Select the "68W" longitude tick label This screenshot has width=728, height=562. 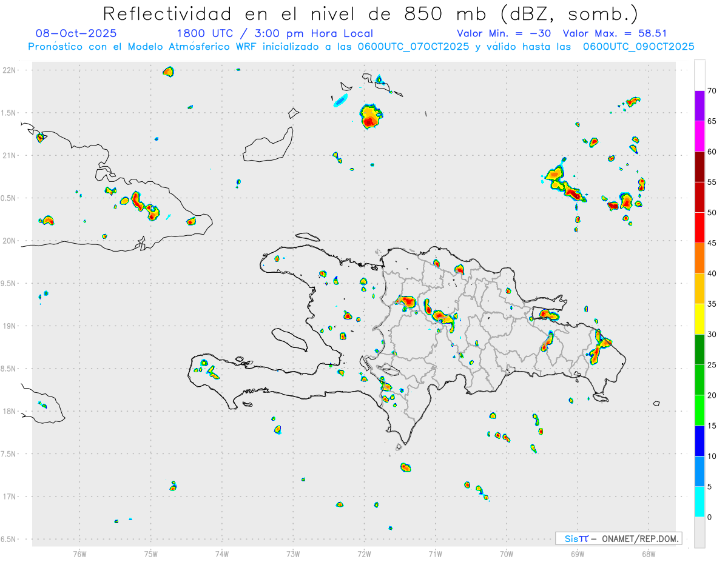(649, 554)
